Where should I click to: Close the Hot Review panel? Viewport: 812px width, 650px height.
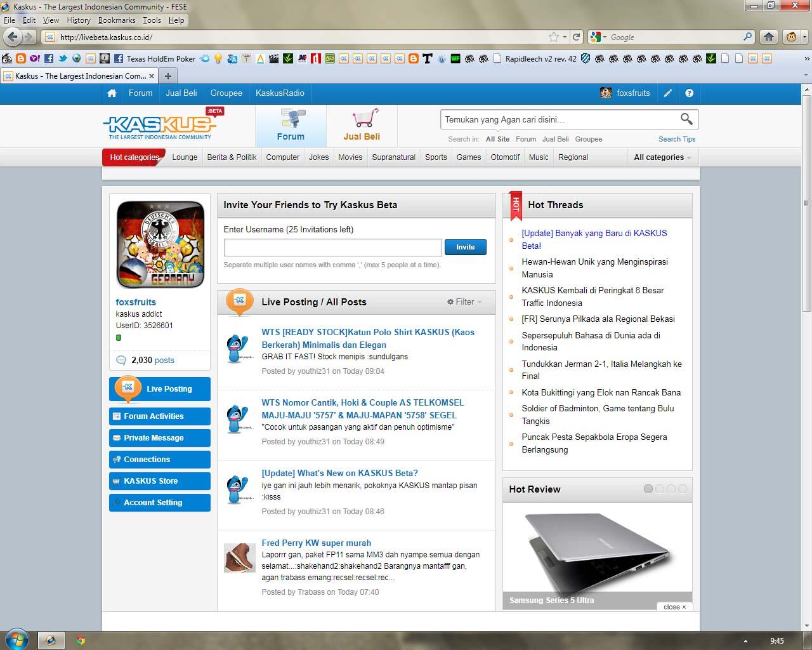[674, 607]
